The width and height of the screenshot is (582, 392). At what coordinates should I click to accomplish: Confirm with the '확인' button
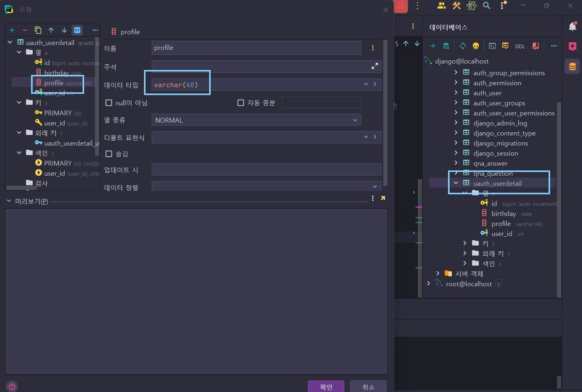(x=326, y=386)
